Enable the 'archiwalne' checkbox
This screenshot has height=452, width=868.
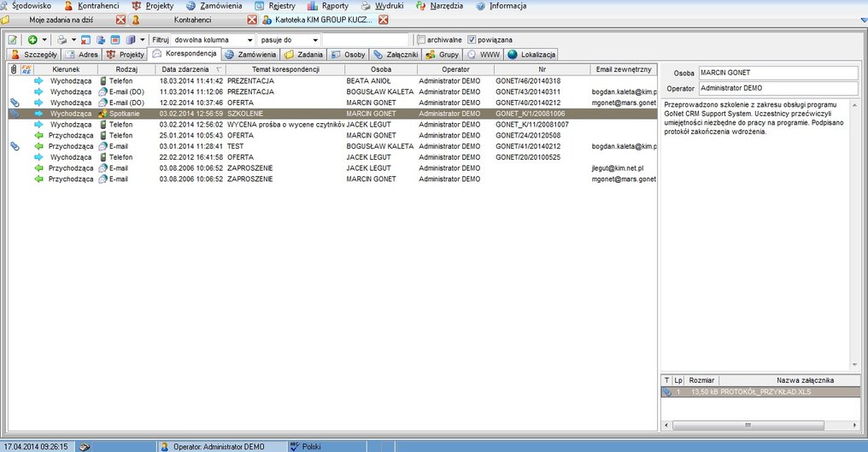[421, 40]
